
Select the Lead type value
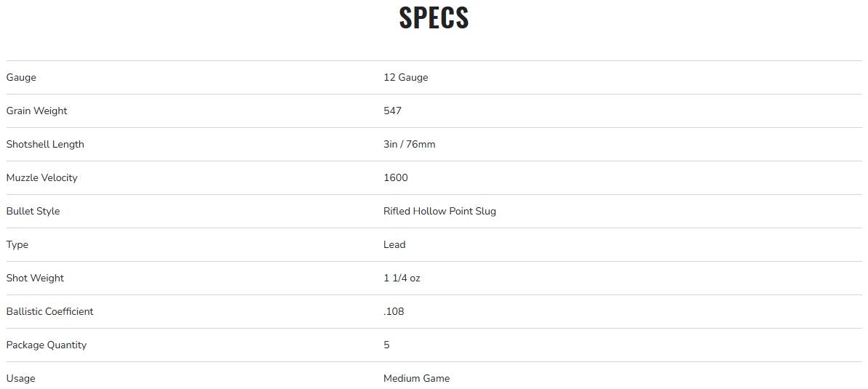(x=394, y=245)
